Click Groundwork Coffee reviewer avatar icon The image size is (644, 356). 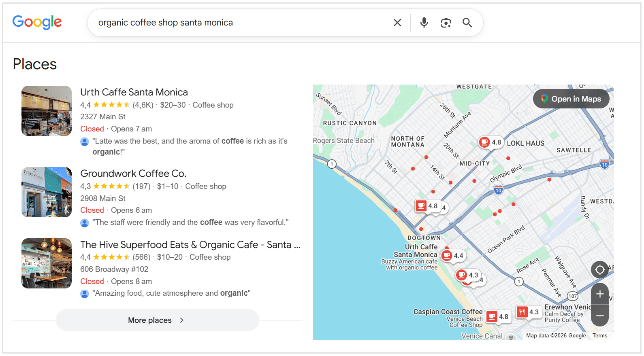tap(85, 223)
